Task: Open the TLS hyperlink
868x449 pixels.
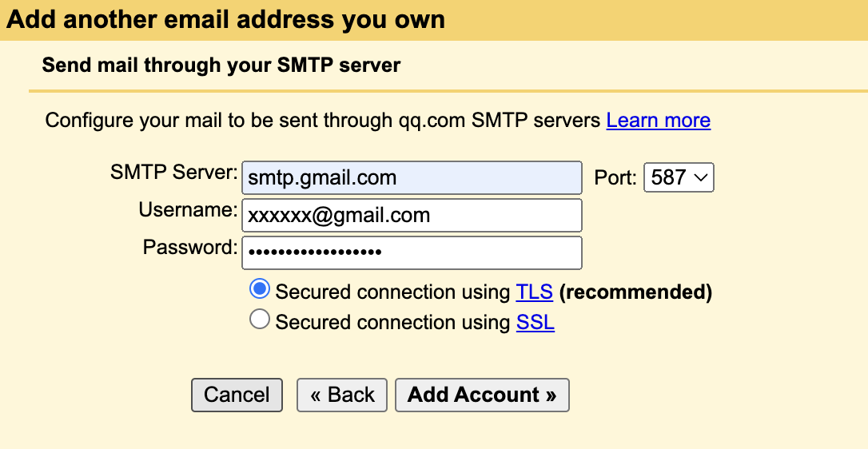Action: pyautogui.click(x=534, y=292)
